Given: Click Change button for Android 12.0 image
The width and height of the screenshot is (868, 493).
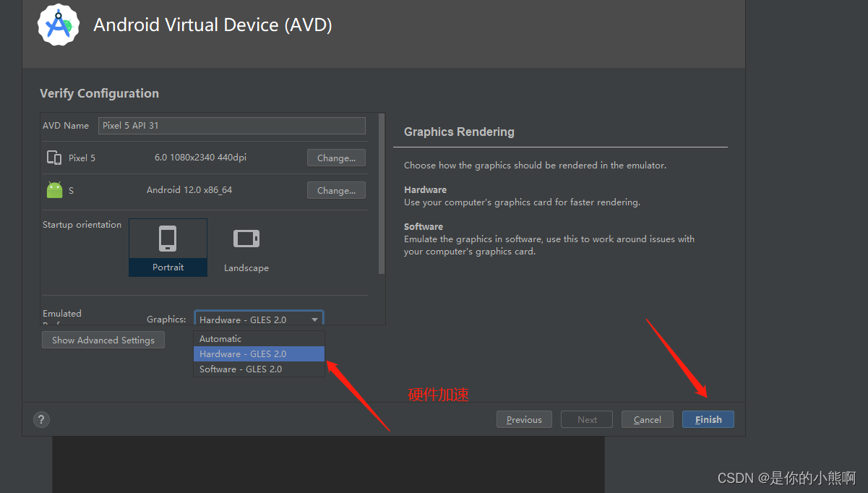Looking at the screenshot, I should [x=336, y=190].
